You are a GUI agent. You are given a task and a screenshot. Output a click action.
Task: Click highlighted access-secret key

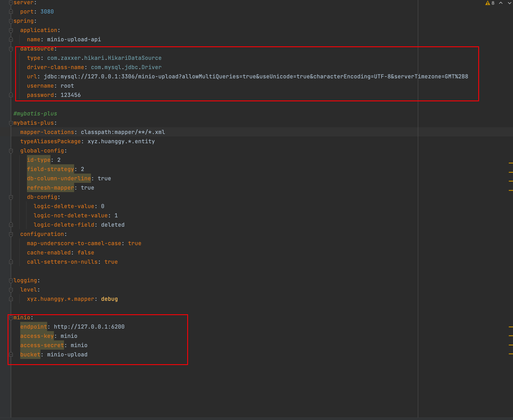click(42, 345)
